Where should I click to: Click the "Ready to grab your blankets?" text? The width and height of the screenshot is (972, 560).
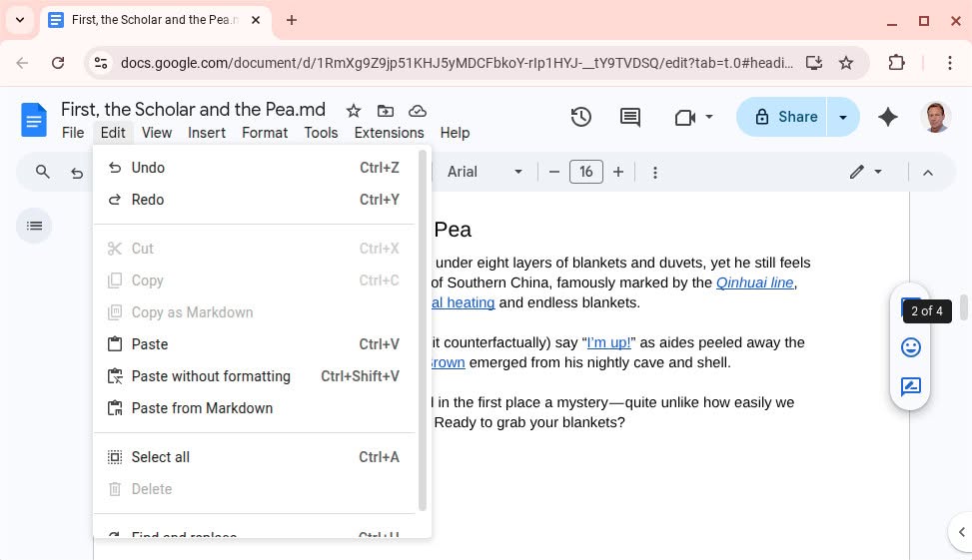pos(529,422)
